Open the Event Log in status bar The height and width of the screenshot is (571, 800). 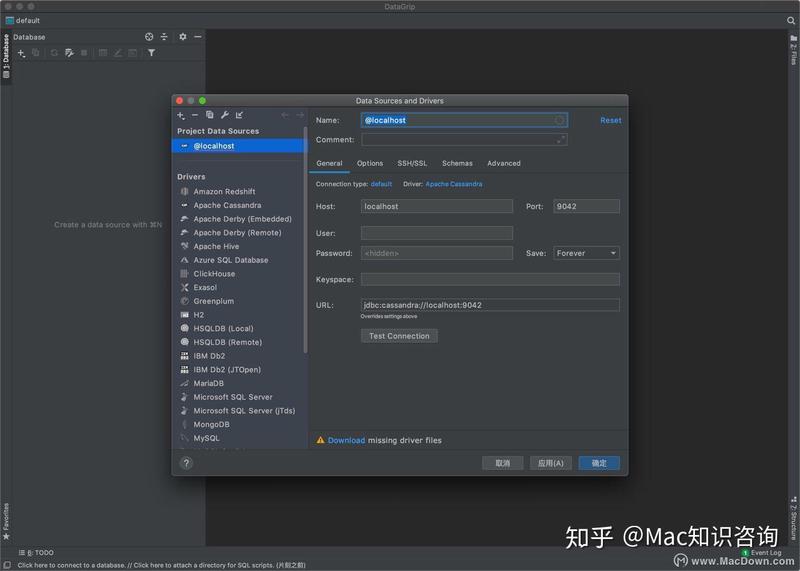[x=762, y=553]
